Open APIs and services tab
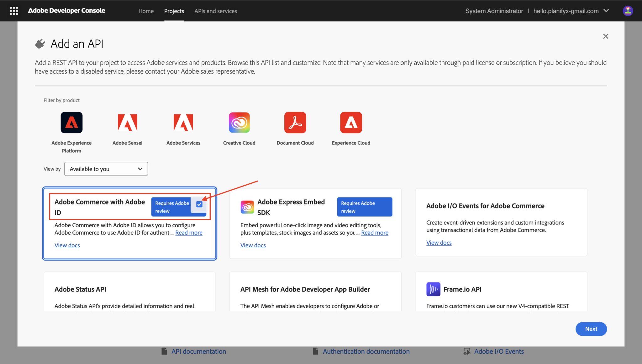642x364 pixels. click(x=216, y=11)
